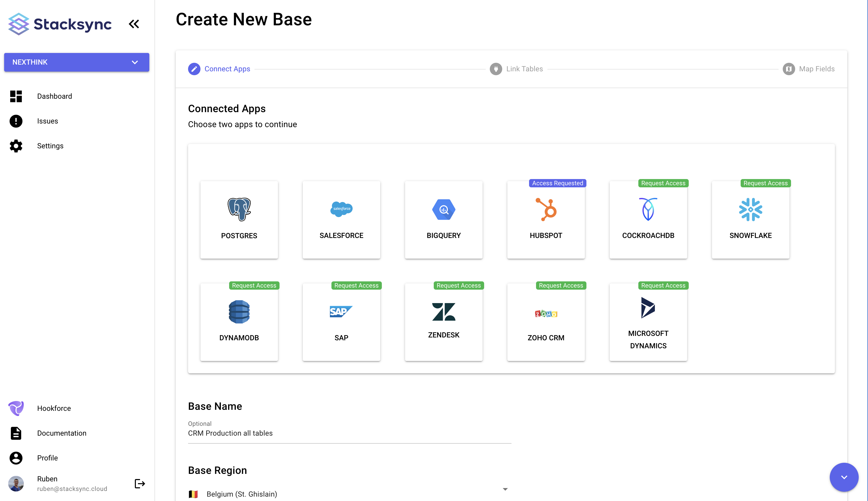Expand the NEXTHINK workspace dropdown
The width and height of the screenshot is (868, 501).
point(76,62)
